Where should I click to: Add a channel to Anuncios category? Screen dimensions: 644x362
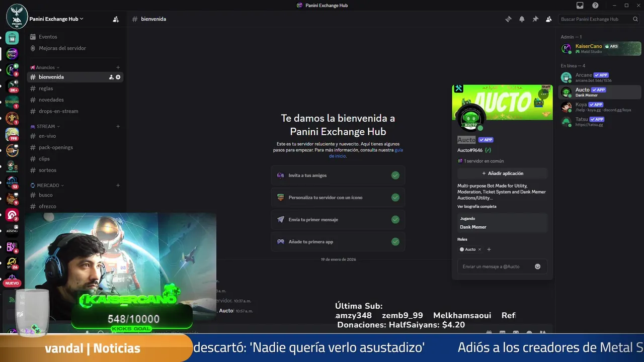pos(118,67)
